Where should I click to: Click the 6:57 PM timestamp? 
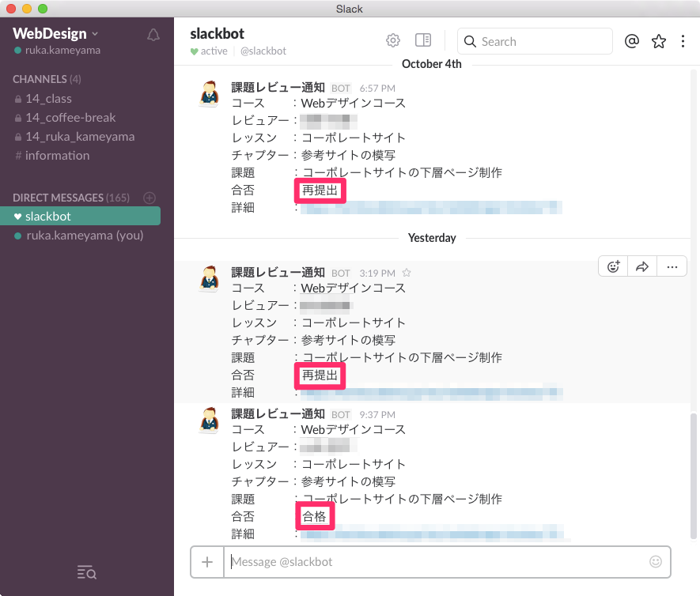377,89
